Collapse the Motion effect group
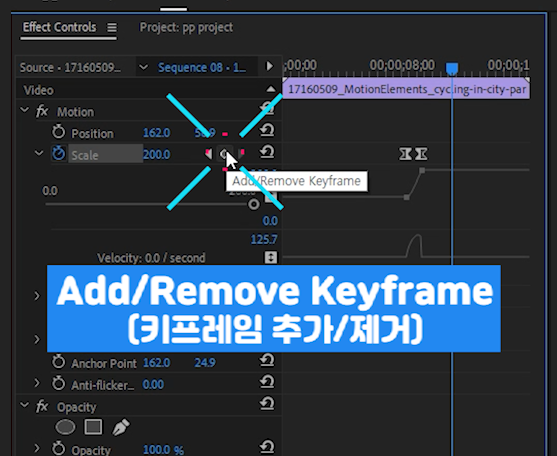The height and width of the screenshot is (456, 557). [25, 110]
